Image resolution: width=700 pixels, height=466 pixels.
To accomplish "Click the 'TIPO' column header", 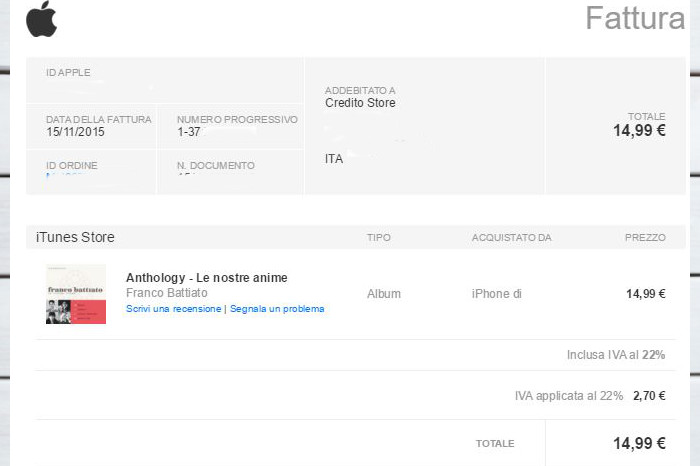I will coord(379,238).
